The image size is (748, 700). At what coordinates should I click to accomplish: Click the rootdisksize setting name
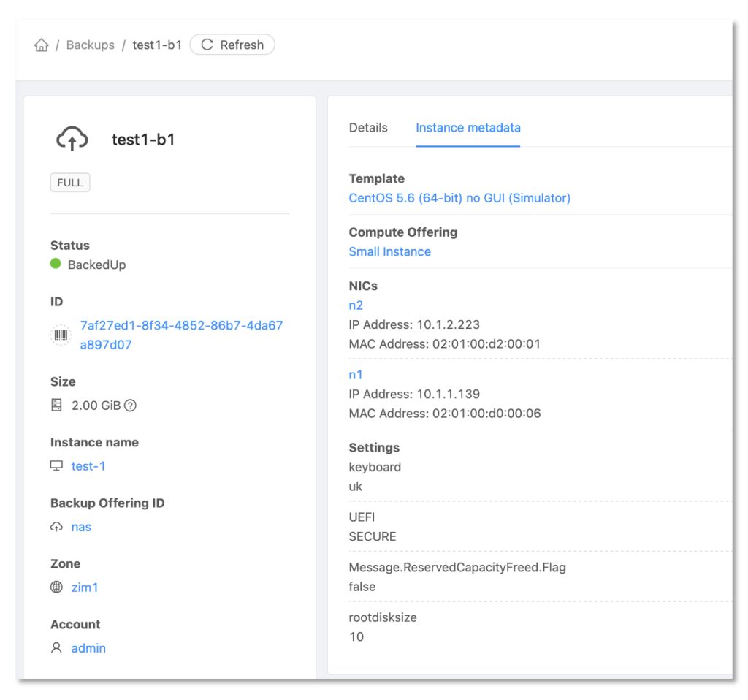pyautogui.click(x=383, y=617)
